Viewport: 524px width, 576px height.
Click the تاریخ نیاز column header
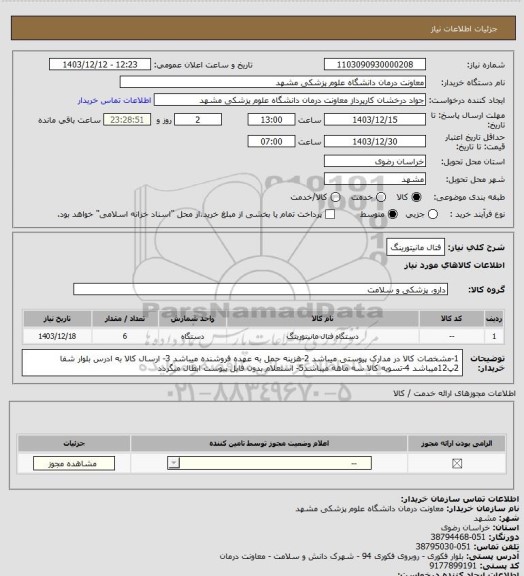click(57, 318)
